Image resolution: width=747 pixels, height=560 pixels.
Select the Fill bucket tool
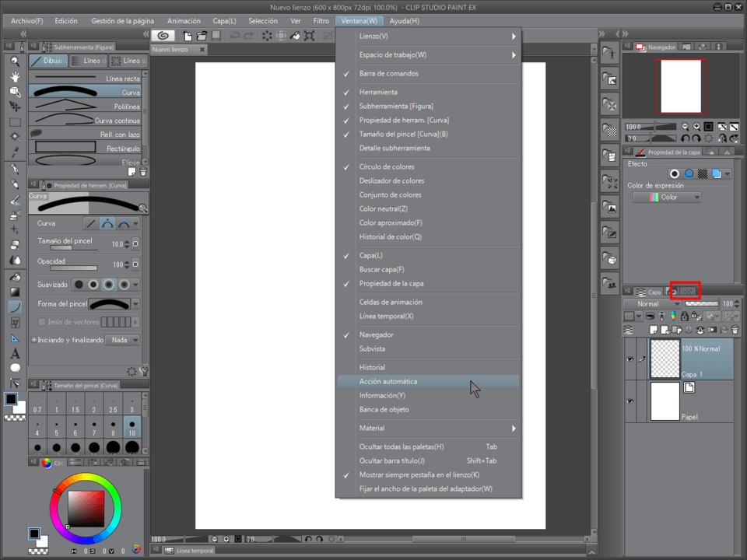pyautogui.click(x=16, y=277)
